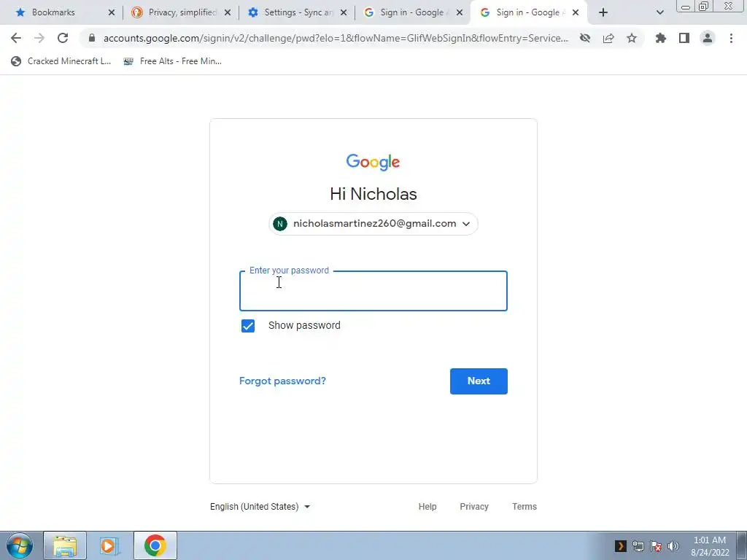
Task: Click the Google logo
Action: point(373,163)
